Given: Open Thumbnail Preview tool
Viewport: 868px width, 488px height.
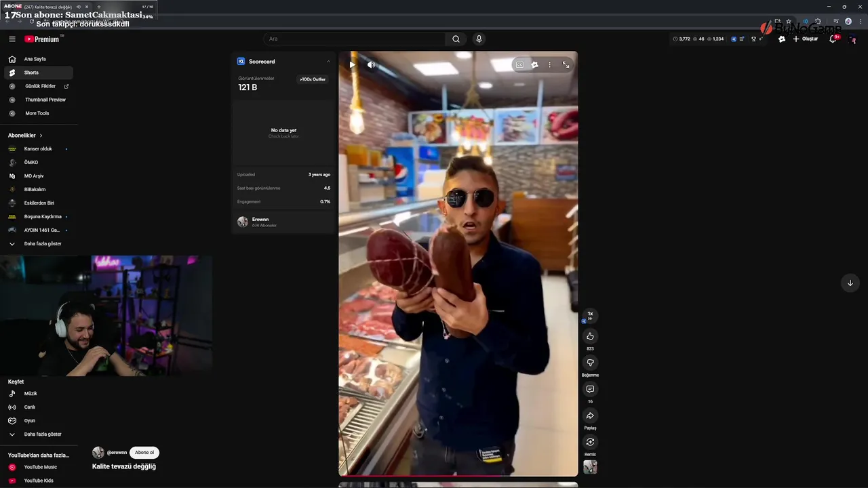Looking at the screenshot, I should click(x=39, y=100).
